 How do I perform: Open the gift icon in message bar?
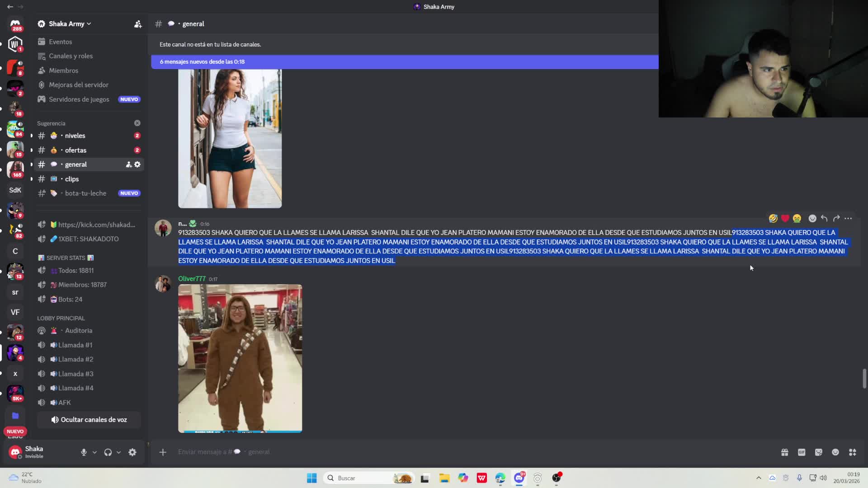click(784, 452)
